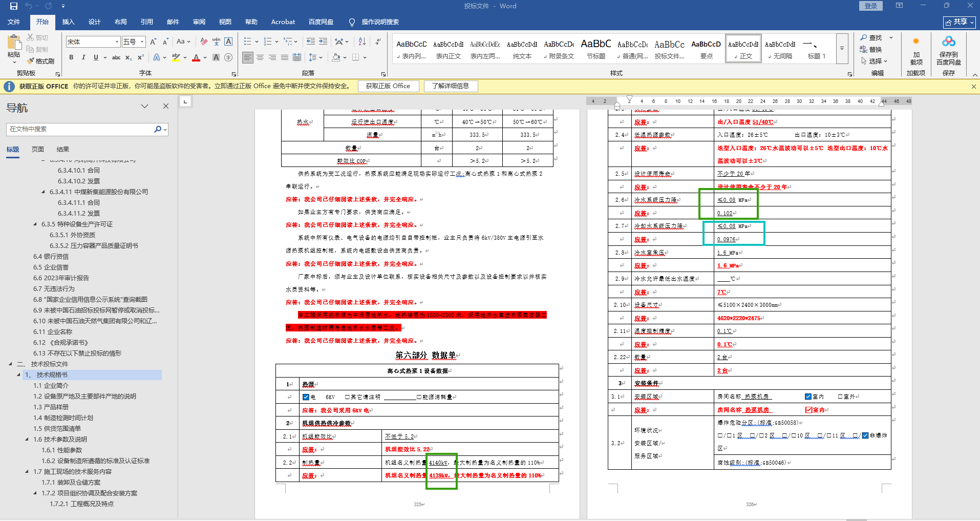
Task: Open the 文件 menu
Action: tap(14, 22)
